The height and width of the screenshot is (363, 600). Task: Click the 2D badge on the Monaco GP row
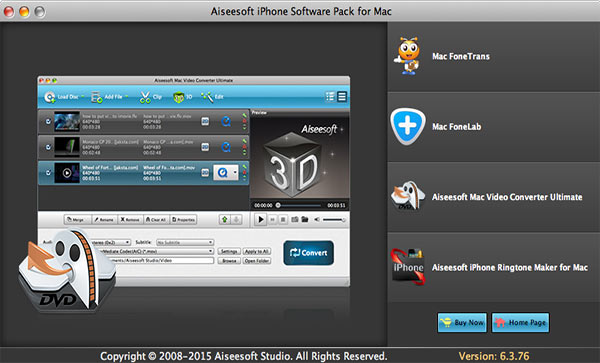pyautogui.click(x=205, y=147)
